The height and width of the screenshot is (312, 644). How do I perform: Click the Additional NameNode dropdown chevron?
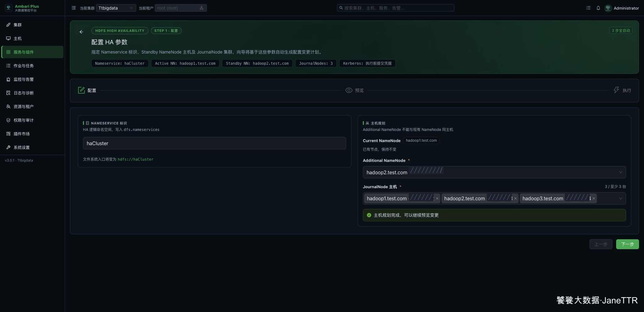click(x=620, y=172)
